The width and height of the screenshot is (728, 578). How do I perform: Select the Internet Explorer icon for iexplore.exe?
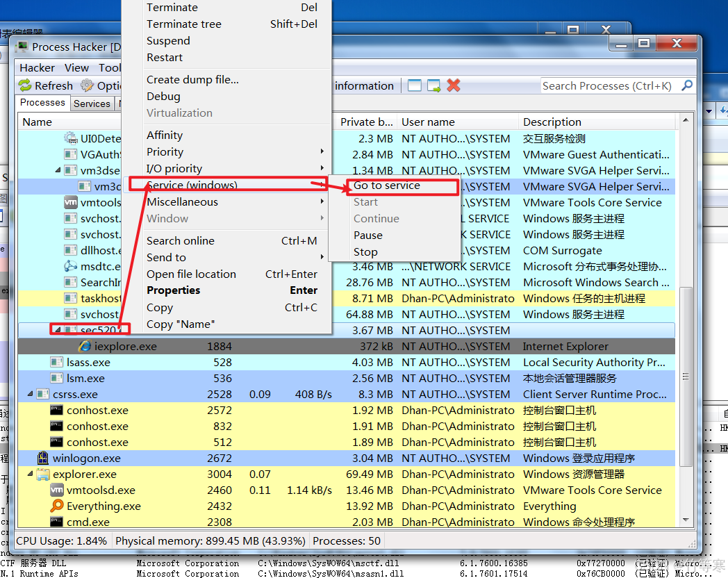click(85, 346)
